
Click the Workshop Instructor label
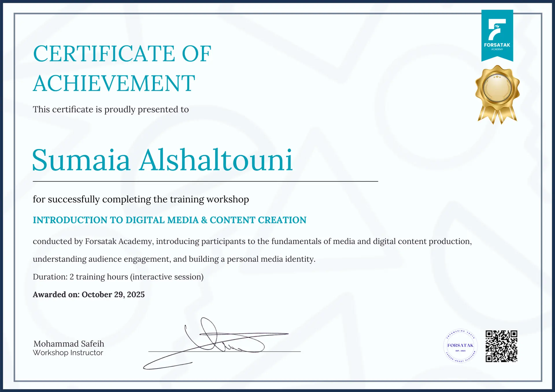click(x=68, y=353)
